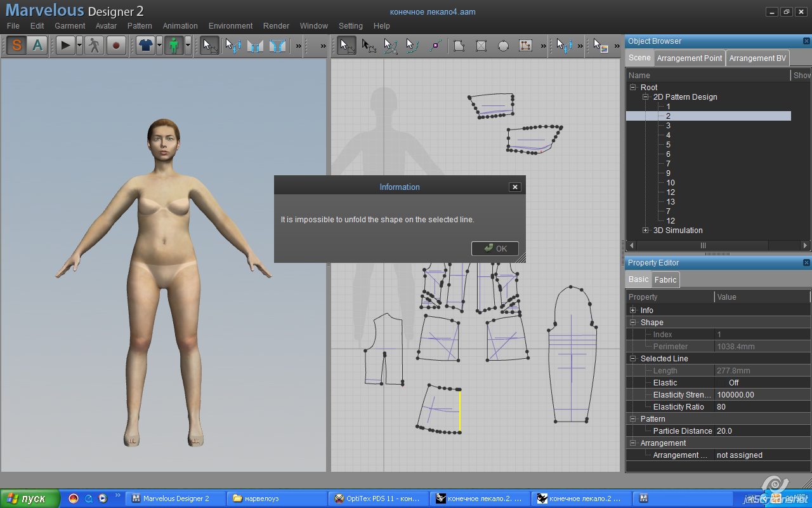Viewport: 812px width, 508px height.
Task: Select the circle pattern tool
Action: 503,46
